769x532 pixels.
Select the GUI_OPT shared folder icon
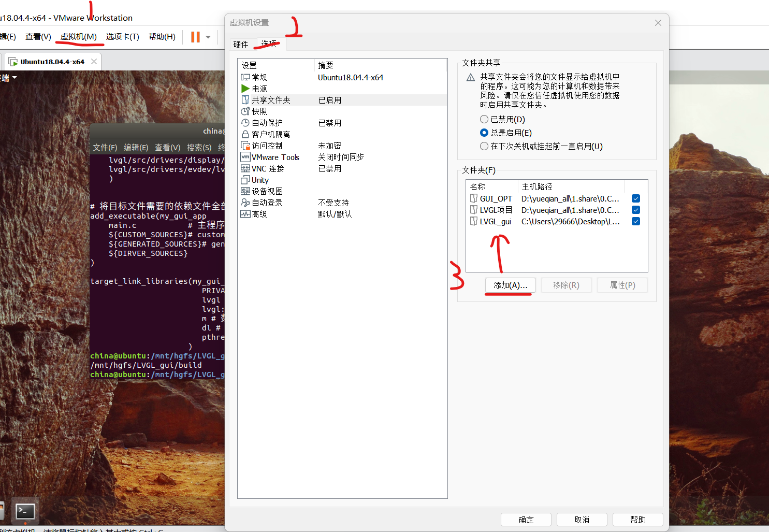coord(474,198)
